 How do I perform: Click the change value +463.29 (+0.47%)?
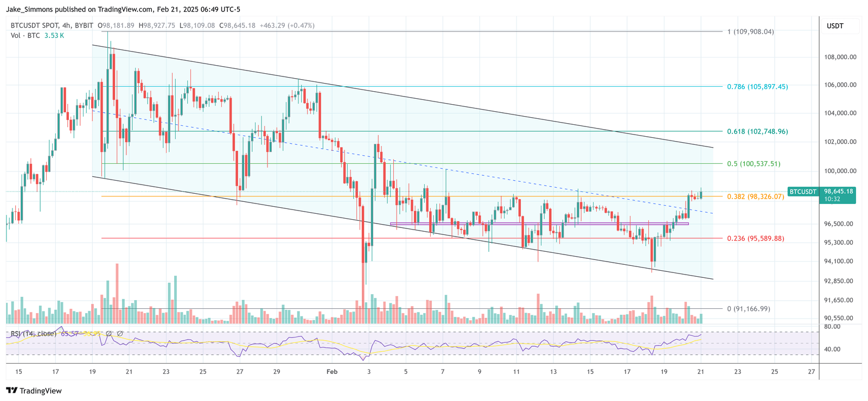click(287, 26)
